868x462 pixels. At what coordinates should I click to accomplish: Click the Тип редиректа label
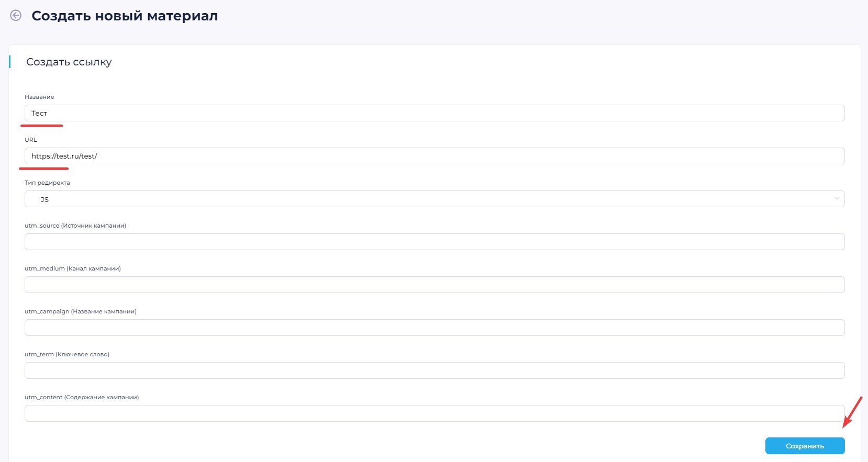coord(47,183)
